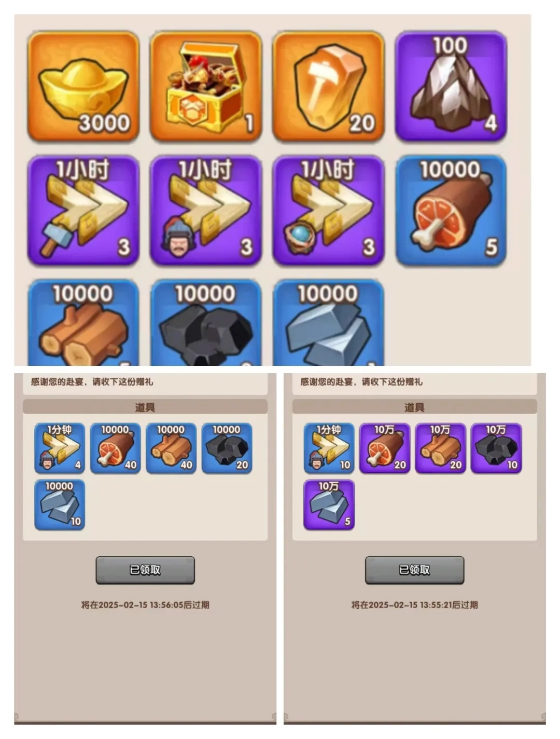The height and width of the screenshot is (739, 560).
Task: Tap the gold ingot 3000 reward
Action: click(x=83, y=86)
